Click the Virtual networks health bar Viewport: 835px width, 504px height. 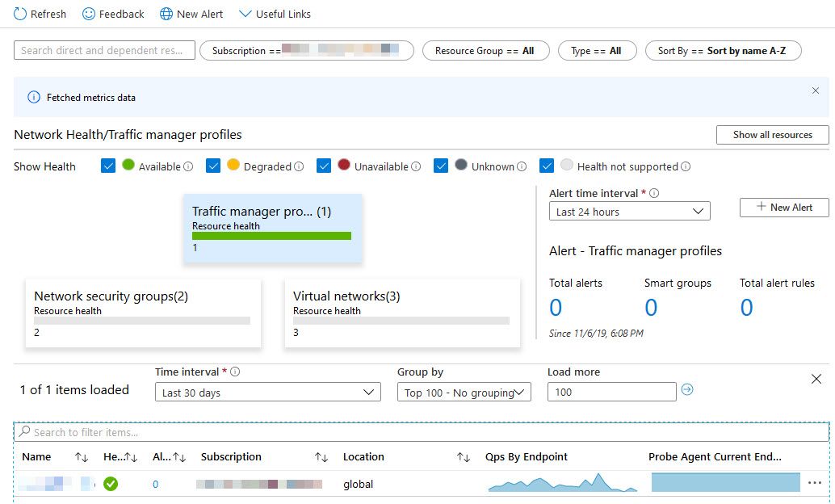point(401,321)
